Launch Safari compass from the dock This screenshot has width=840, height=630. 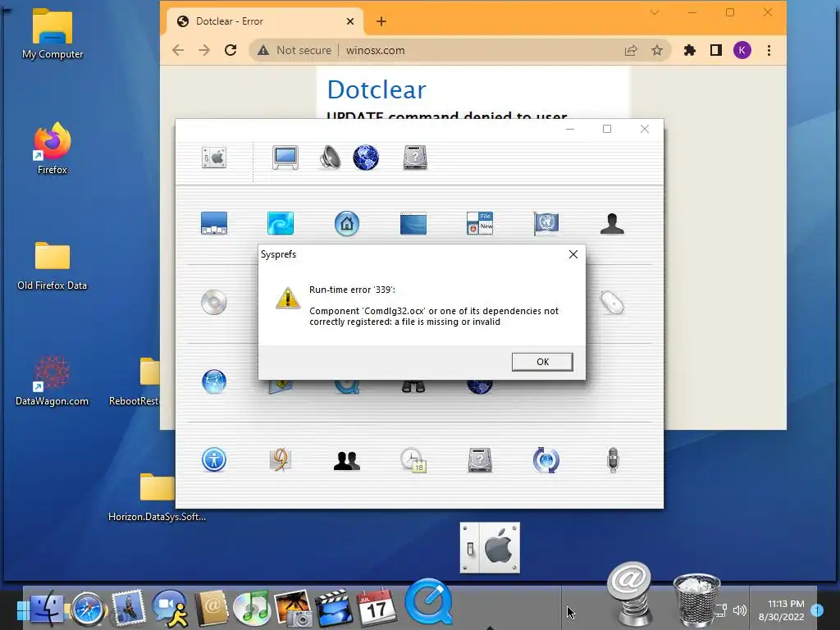point(88,609)
